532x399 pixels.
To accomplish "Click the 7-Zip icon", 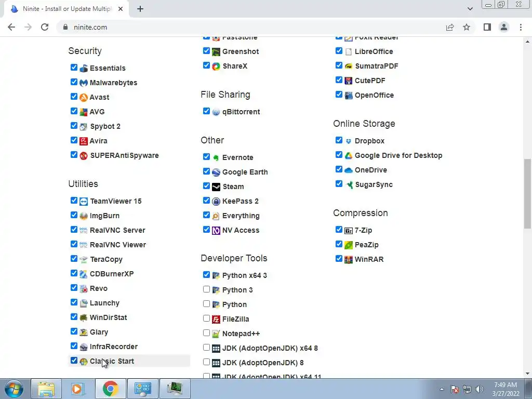I will (x=349, y=230).
